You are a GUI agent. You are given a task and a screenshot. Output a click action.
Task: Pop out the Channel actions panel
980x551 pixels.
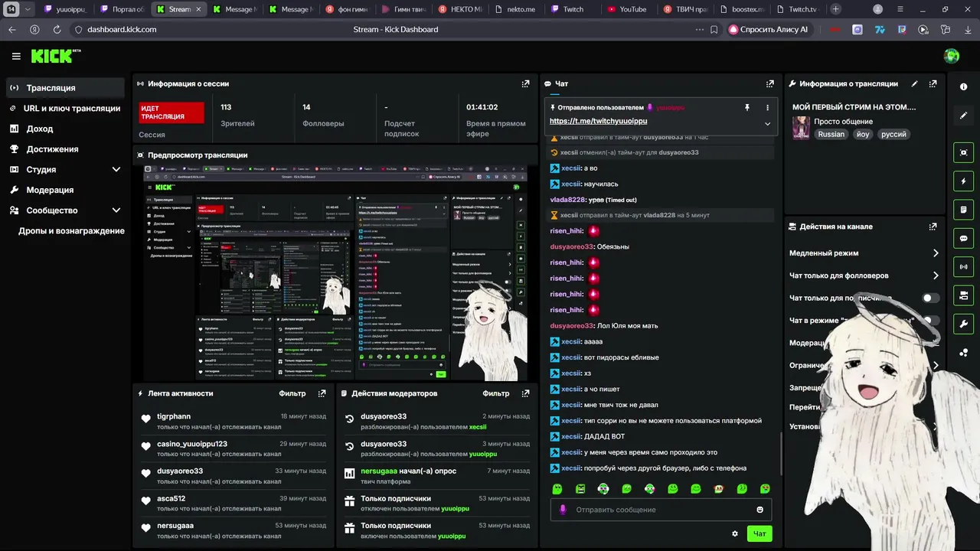[x=933, y=227]
